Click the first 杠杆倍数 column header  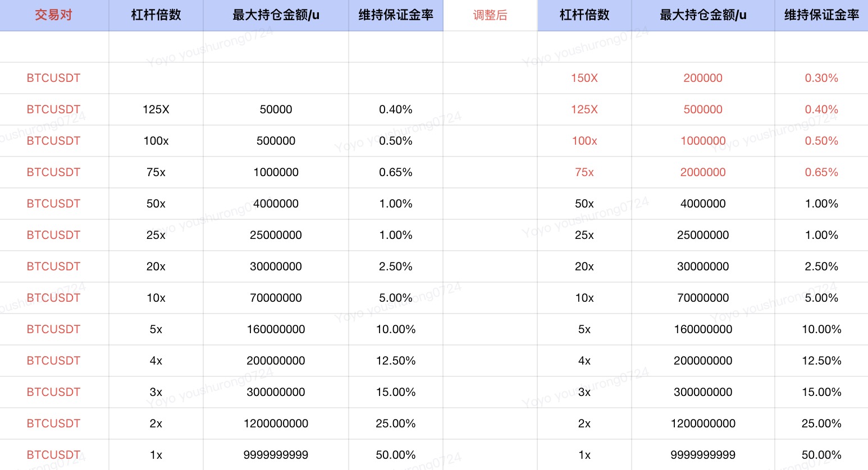coord(156,15)
